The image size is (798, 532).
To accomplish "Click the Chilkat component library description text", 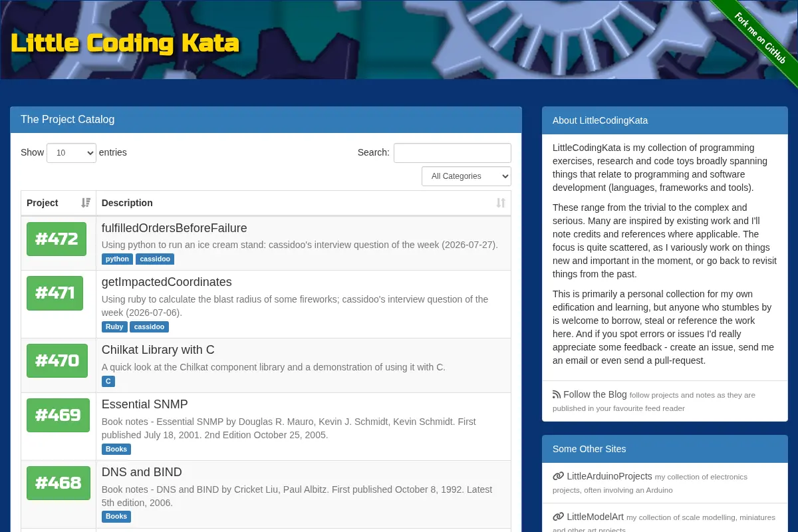I will [x=273, y=367].
